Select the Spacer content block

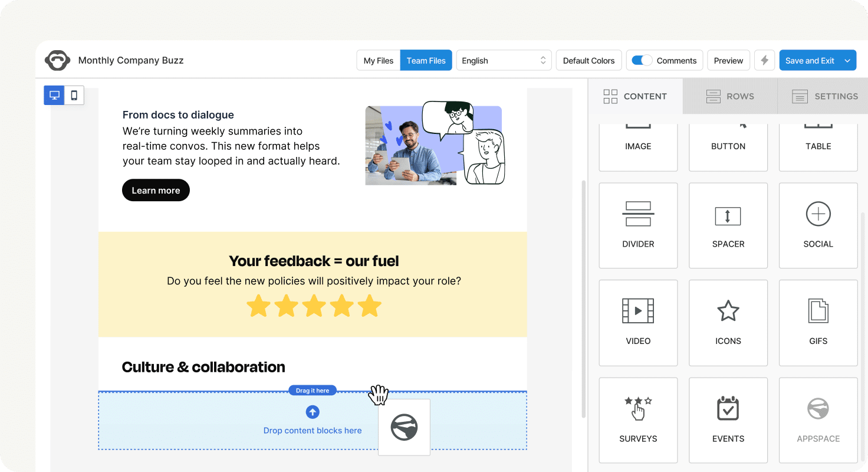(728, 225)
